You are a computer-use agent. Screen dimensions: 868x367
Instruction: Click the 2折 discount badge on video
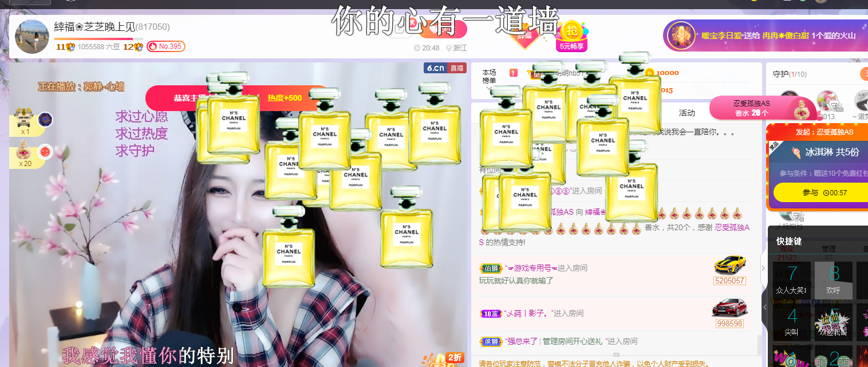pos(454,357)
